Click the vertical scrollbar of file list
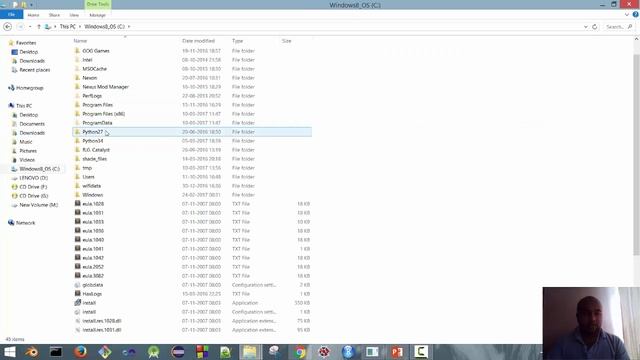The image size is (640, 360). [x=636, y=155]
